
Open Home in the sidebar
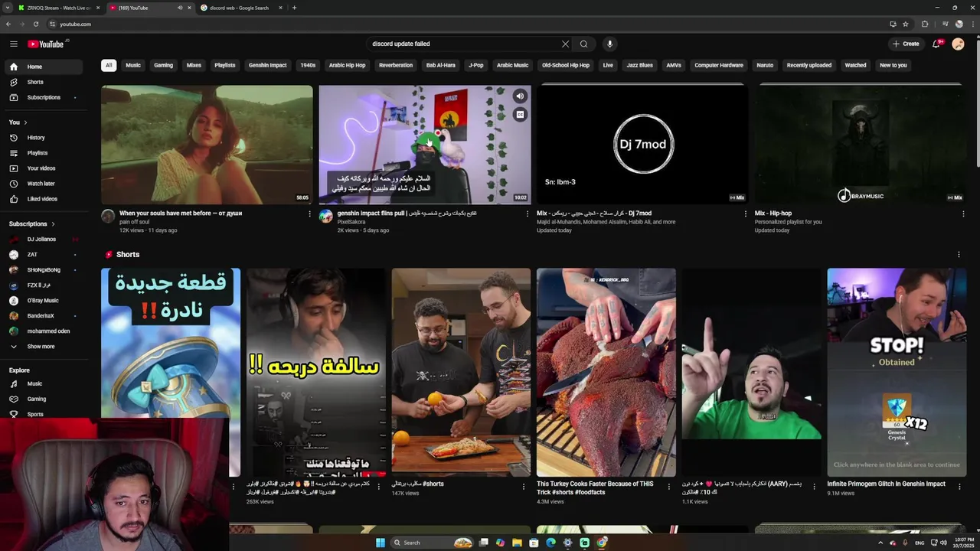click(44, 67)
